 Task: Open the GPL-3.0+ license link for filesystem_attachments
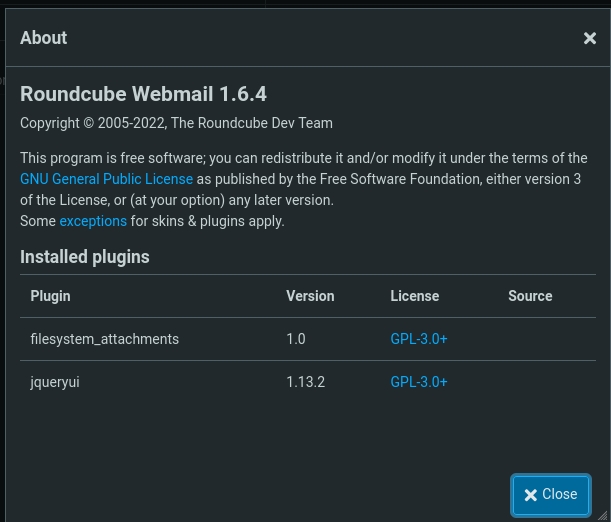point(418,339)
